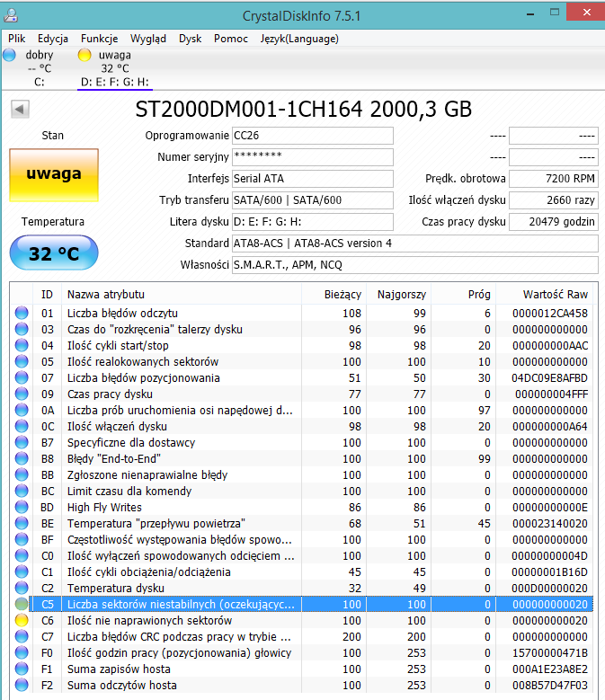Open the Pomoc menu

pos(231,39)
